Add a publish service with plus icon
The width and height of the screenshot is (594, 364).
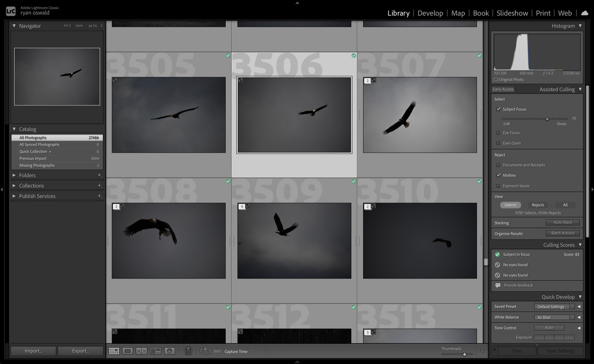point(99,196)
